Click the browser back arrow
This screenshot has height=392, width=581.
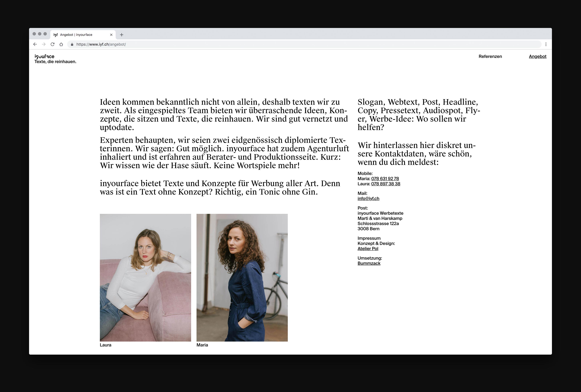[35, 44]
